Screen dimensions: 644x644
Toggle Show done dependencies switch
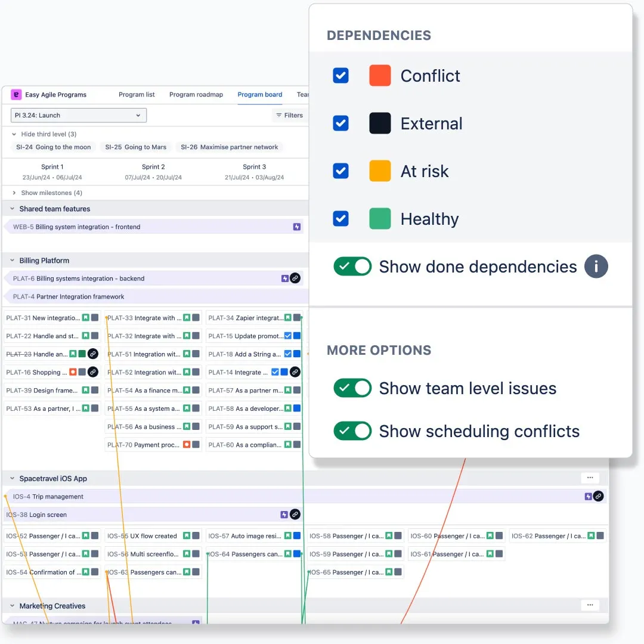click(353, 267)
